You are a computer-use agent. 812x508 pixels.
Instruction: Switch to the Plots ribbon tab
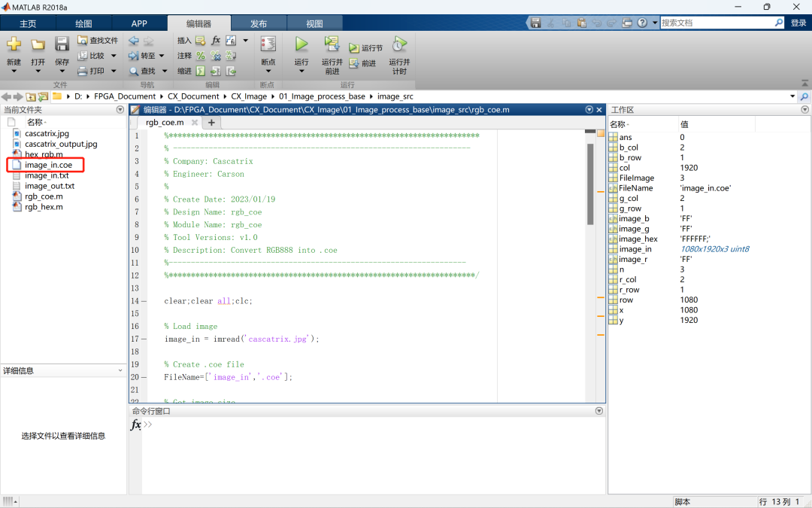83,23
